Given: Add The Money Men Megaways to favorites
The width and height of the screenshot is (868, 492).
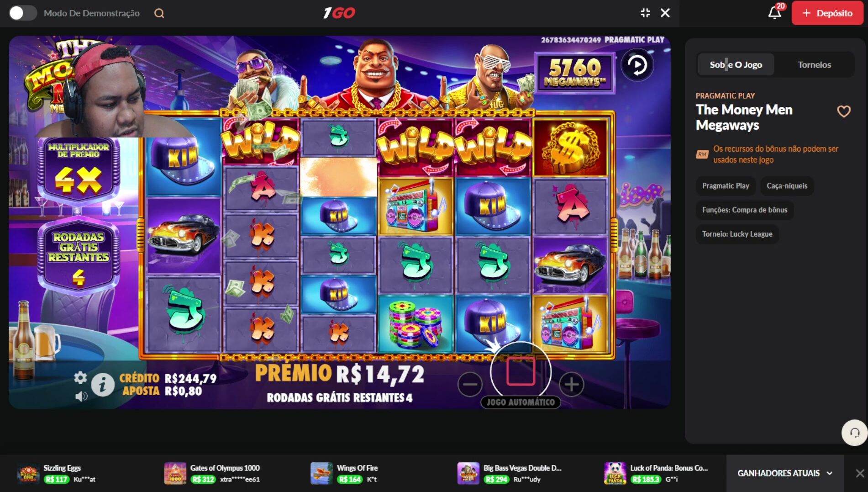Looking at the screenshot, I should (843, 111).
